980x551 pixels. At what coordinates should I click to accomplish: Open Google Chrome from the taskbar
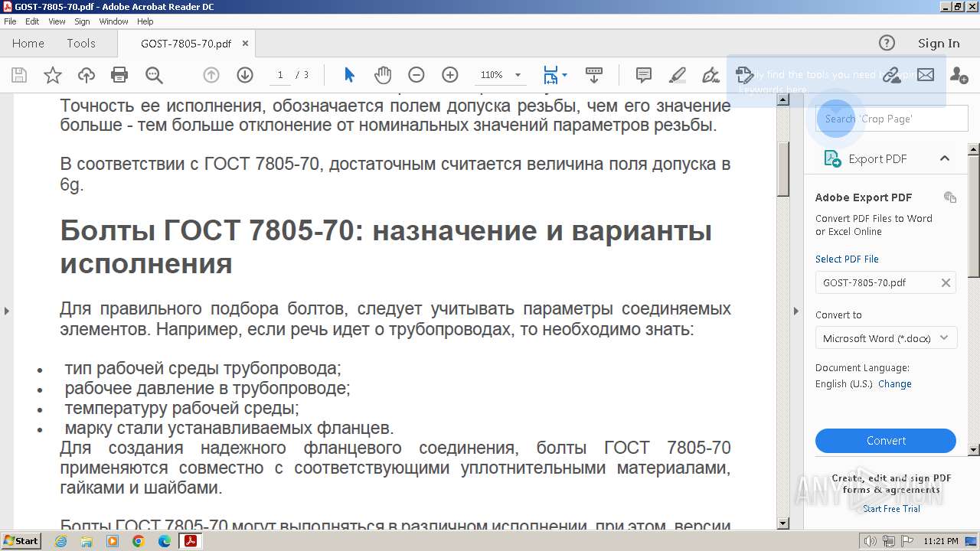(139, 541)
